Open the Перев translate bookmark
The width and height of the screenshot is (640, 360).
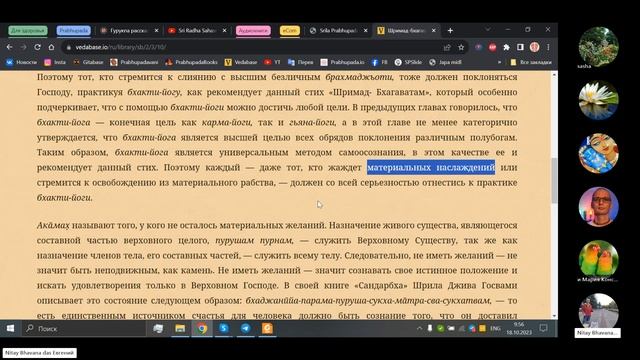point(300,62)
